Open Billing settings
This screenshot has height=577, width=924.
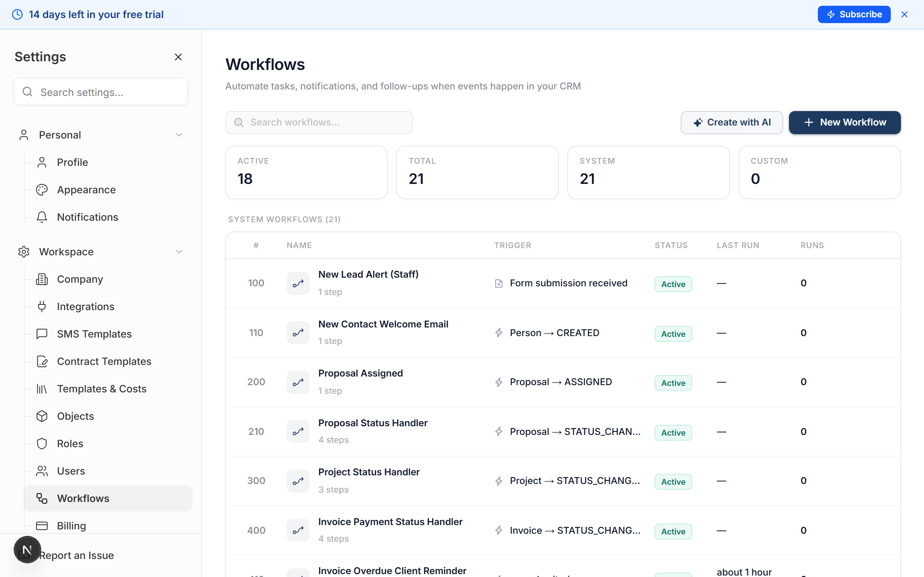tap(71, 525)
